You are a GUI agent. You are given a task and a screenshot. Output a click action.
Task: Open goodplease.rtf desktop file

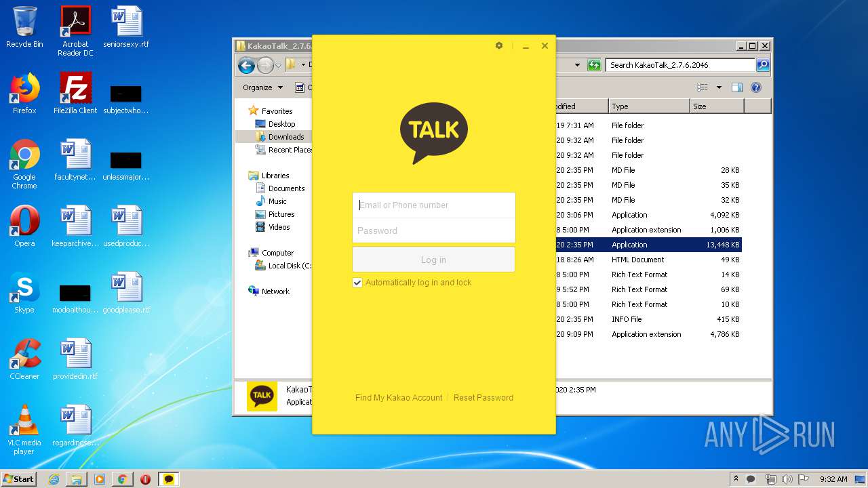(126, 293)
